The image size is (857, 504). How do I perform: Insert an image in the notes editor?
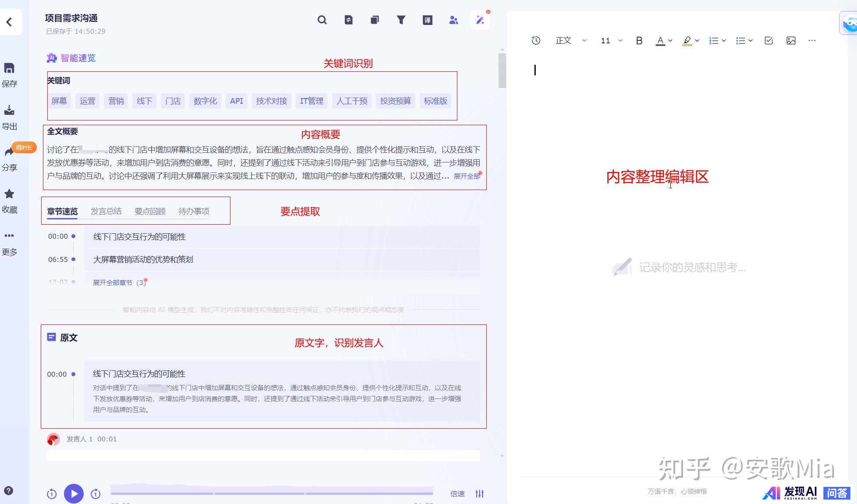point(791,41)
